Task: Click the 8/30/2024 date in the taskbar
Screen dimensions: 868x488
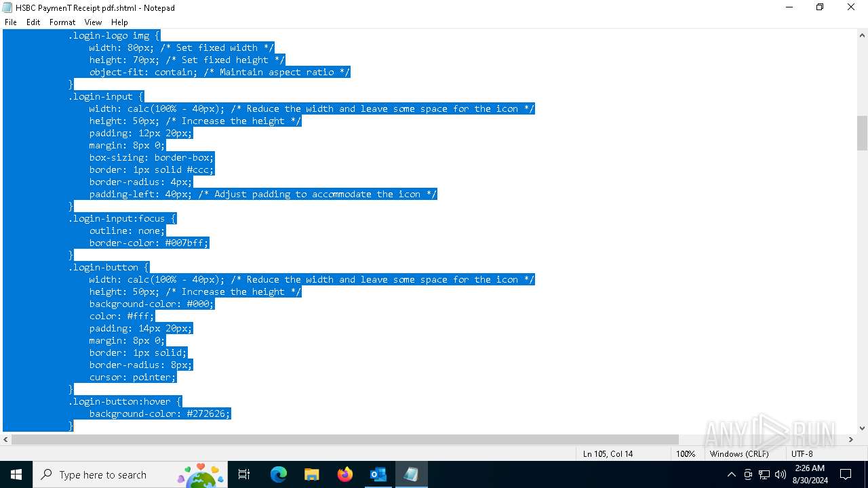Action: click(x=810, y=481)
